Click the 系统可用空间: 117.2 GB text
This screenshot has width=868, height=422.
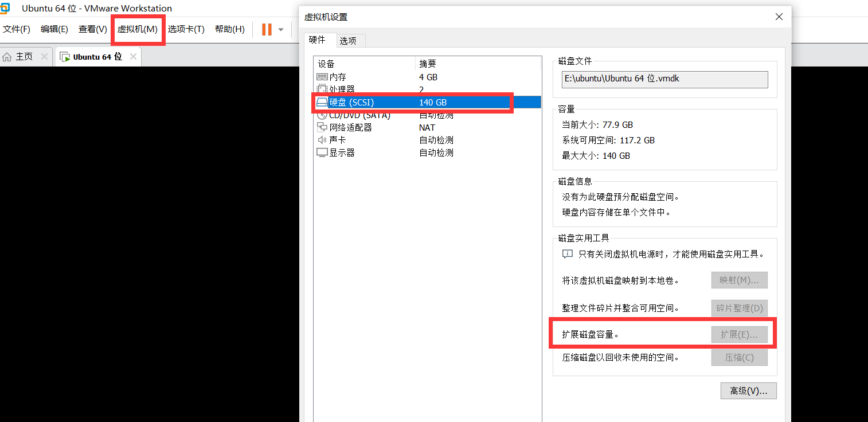[608, 140]
